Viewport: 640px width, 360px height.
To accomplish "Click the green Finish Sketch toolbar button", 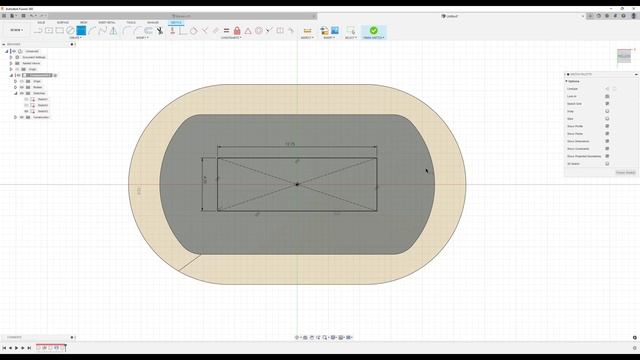I will tap(373, 31).
